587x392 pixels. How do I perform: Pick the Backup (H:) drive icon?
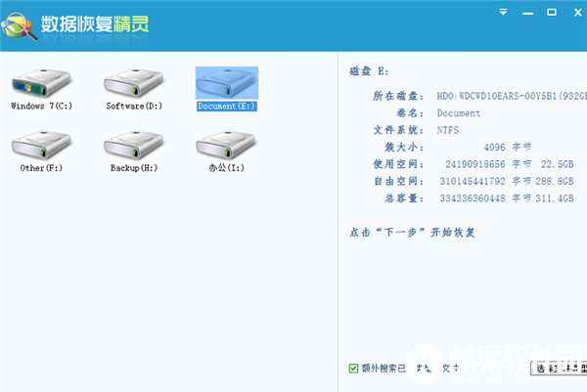click(x=132, y=149)
